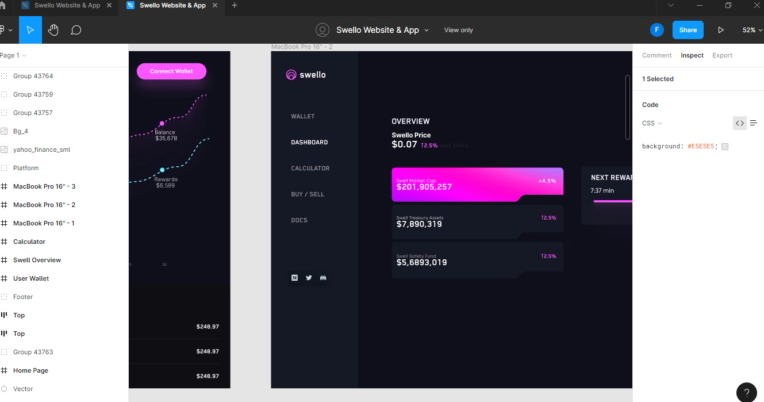Click the next reward progress bar

[x=612, y=201]
